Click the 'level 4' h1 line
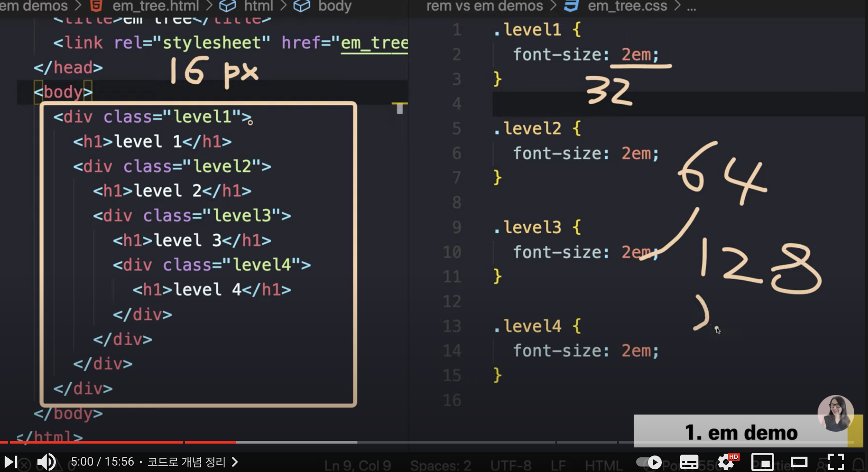The width and height of the screenshot is (868, 472). point(212,290)
